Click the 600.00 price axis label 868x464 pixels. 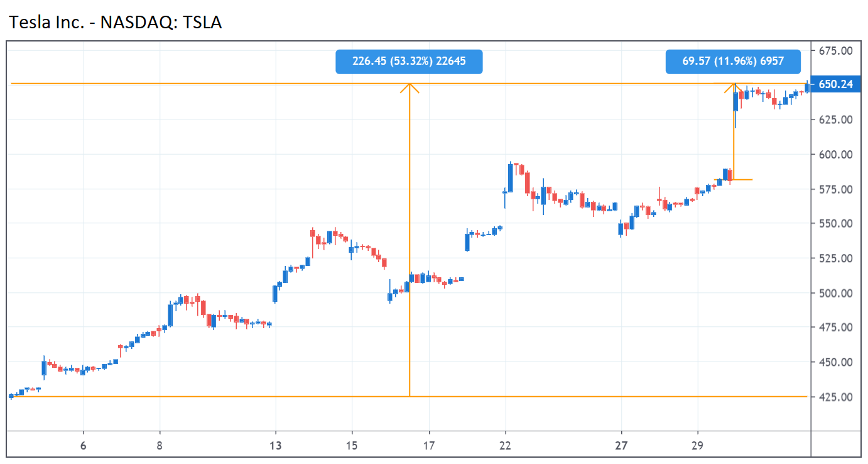tap(835, 154)
